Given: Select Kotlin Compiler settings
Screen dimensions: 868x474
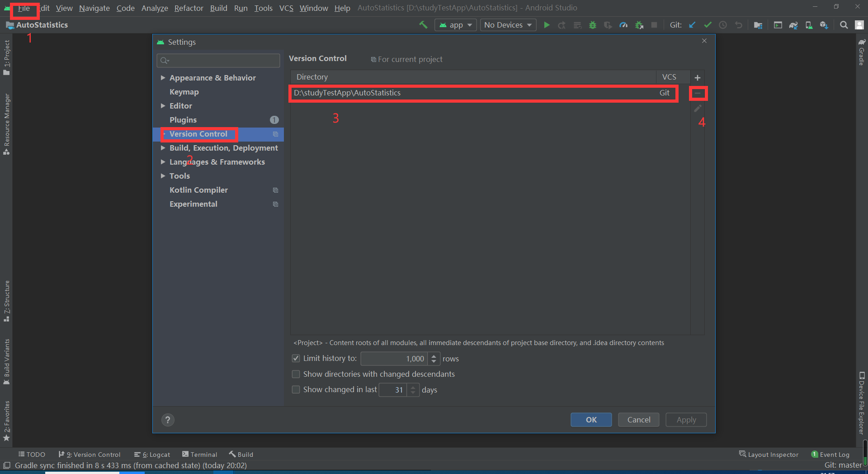Looking at the screenshot, I should click(198, 190).
